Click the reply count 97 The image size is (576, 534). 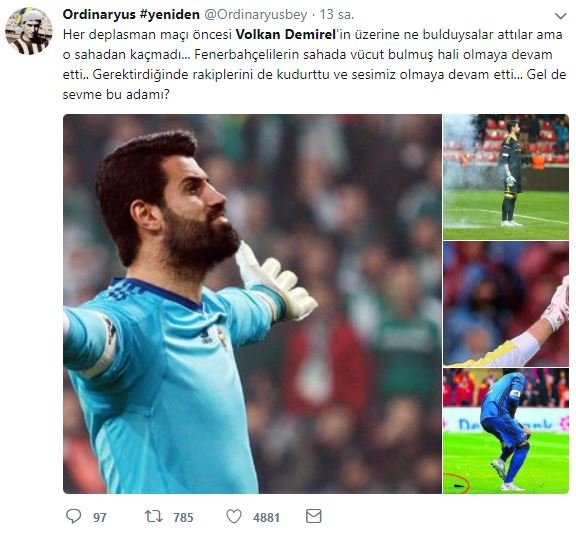(100, 517)
